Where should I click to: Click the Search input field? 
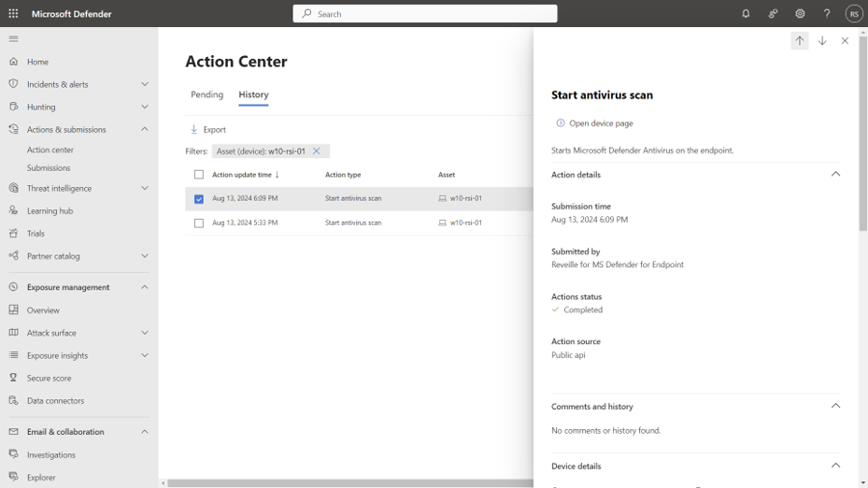(425, 14)
